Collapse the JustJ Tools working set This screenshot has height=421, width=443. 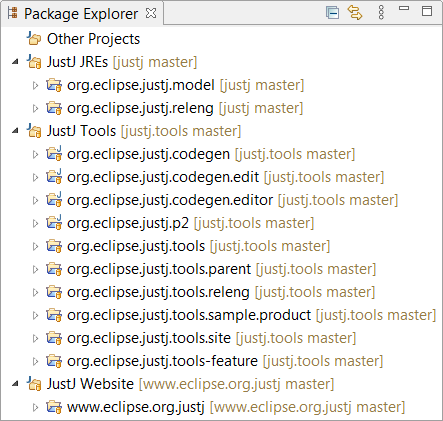point(15,131)
